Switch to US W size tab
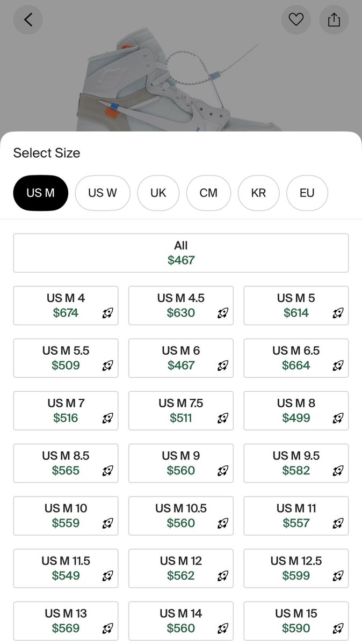362x644 pixels. (103, 193)
